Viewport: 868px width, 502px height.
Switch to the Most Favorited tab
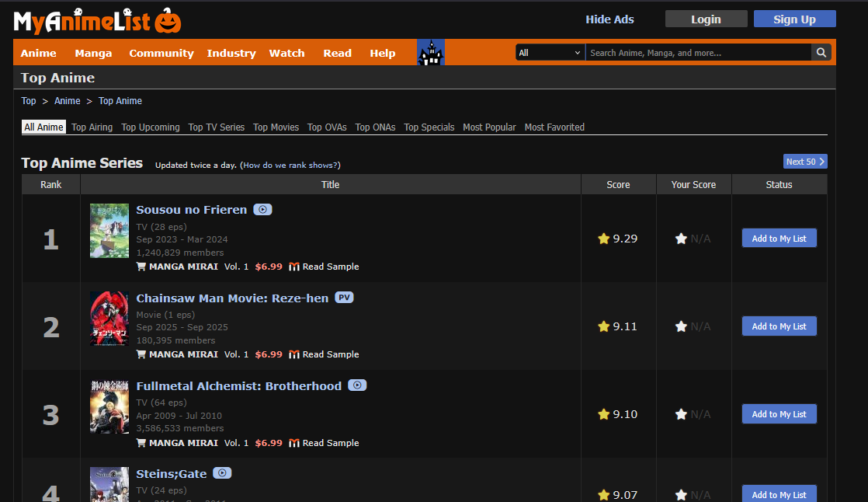click(x=554, y=127)
